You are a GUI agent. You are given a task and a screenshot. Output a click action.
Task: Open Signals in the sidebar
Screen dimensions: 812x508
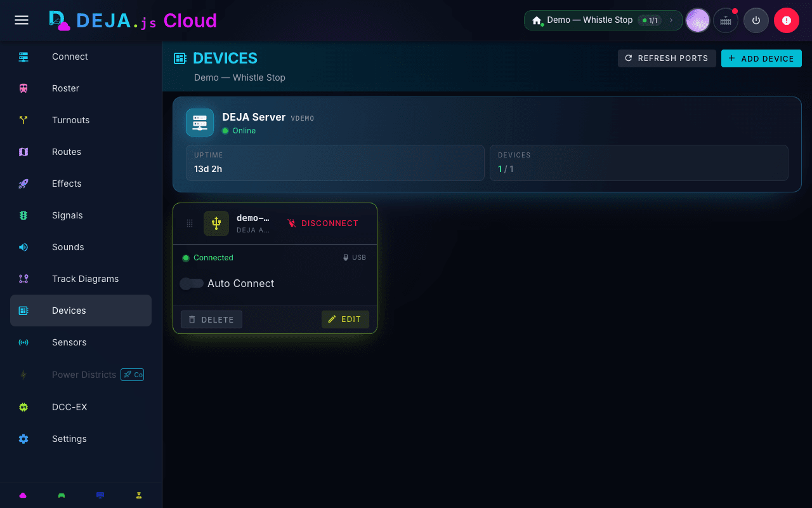coord(81,215)
